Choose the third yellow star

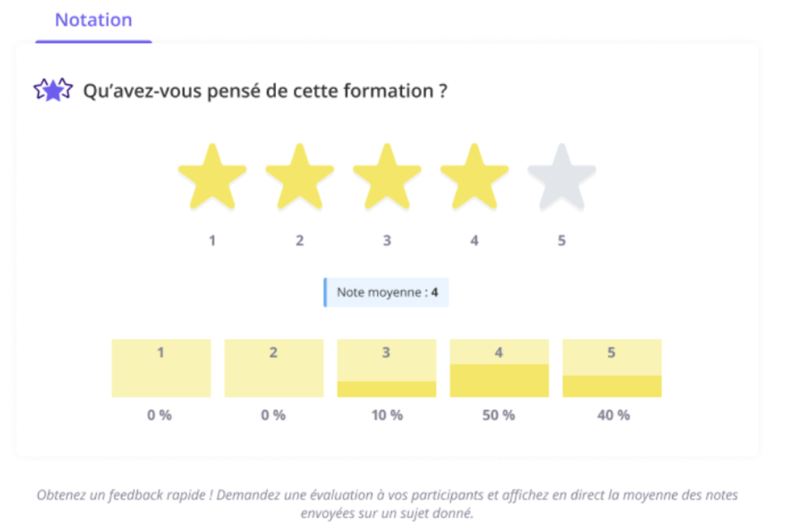387,178
